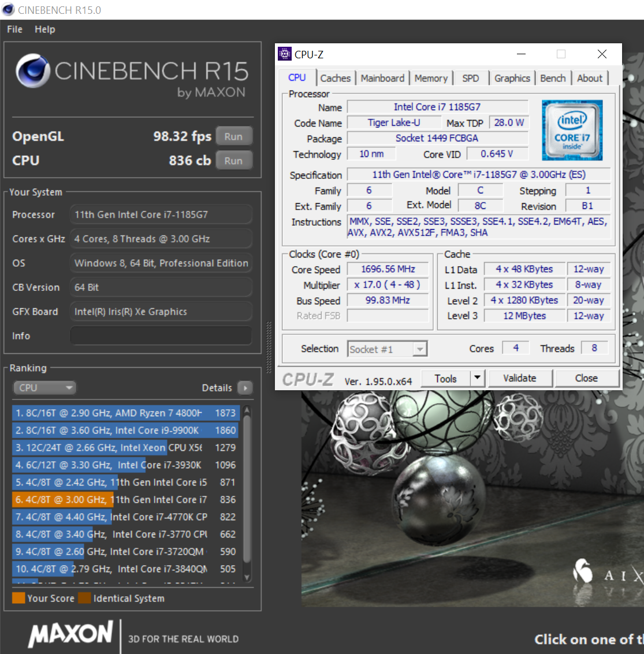Click the OS field Windows 8 value

coord(161,263)
